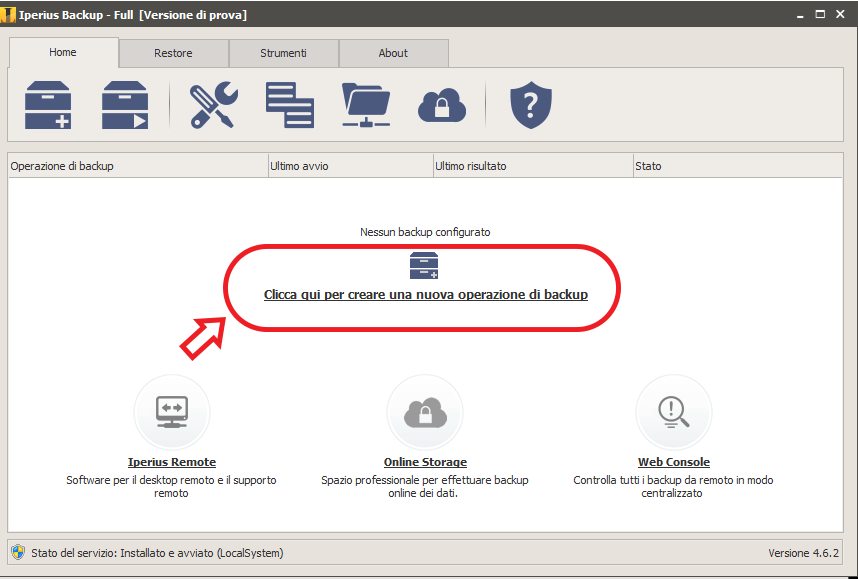The height and width of the screenshot is (579, 858).
Task: Switch to the Restore tab
Action: pyautogui.click(x=173, y=53)
